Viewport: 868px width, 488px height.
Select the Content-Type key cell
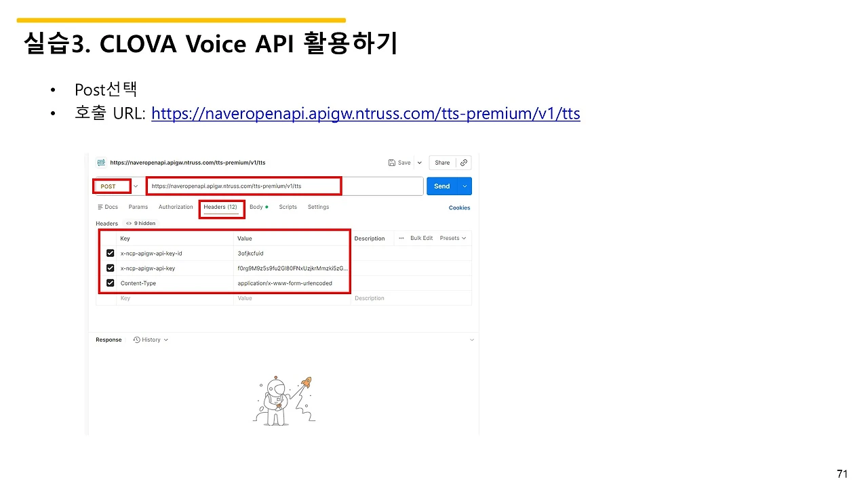175,283
